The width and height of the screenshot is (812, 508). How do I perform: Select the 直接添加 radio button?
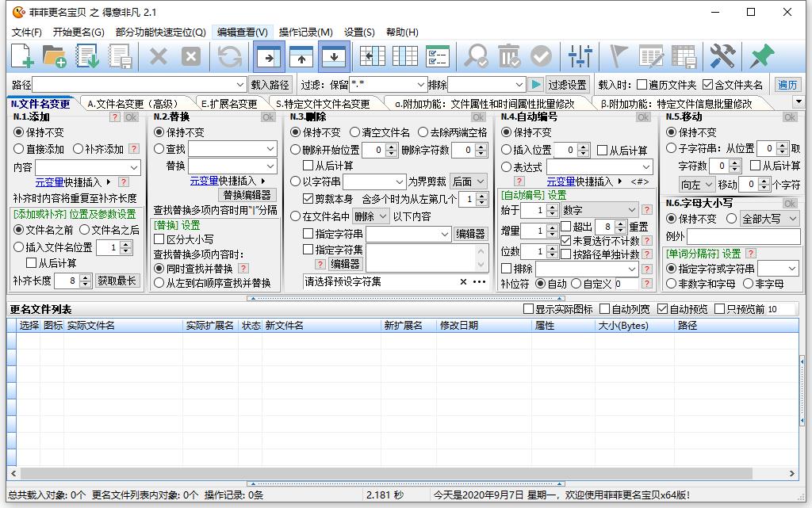coord(19,149)
